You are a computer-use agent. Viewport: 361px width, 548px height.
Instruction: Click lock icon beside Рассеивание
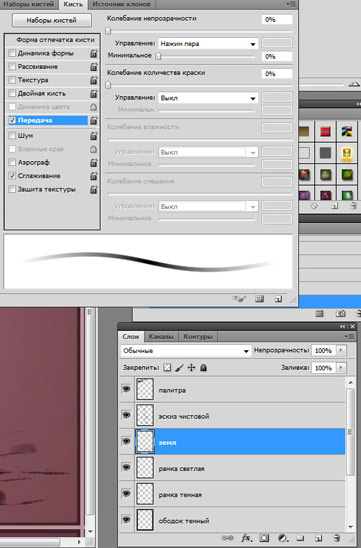(94, 67)
